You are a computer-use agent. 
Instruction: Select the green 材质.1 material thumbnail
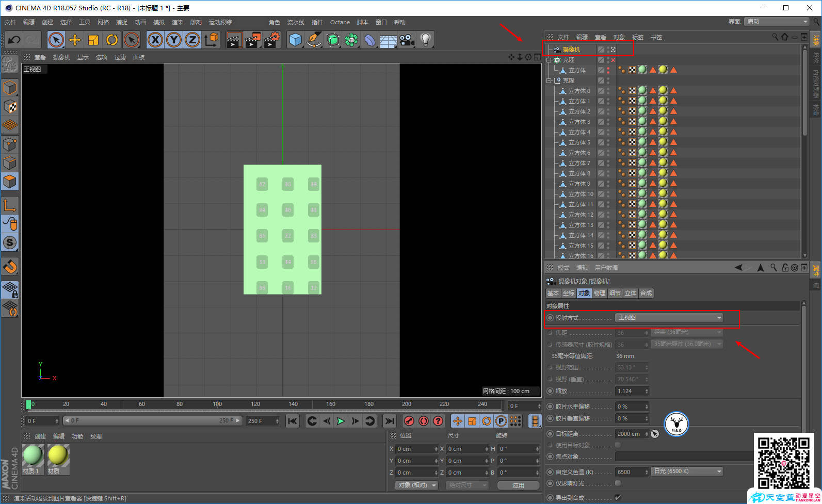[33, 456]
